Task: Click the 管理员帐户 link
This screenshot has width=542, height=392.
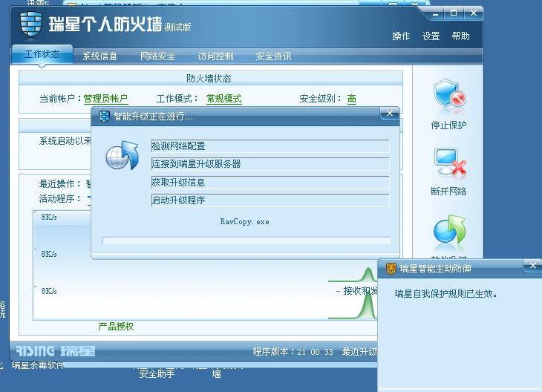Action: pos(105,99)
